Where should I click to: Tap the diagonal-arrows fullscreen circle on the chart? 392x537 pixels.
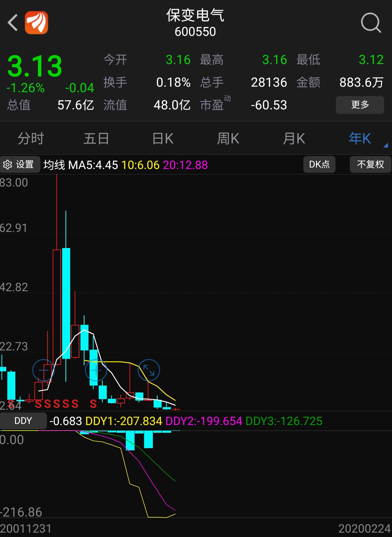[149, 370]
